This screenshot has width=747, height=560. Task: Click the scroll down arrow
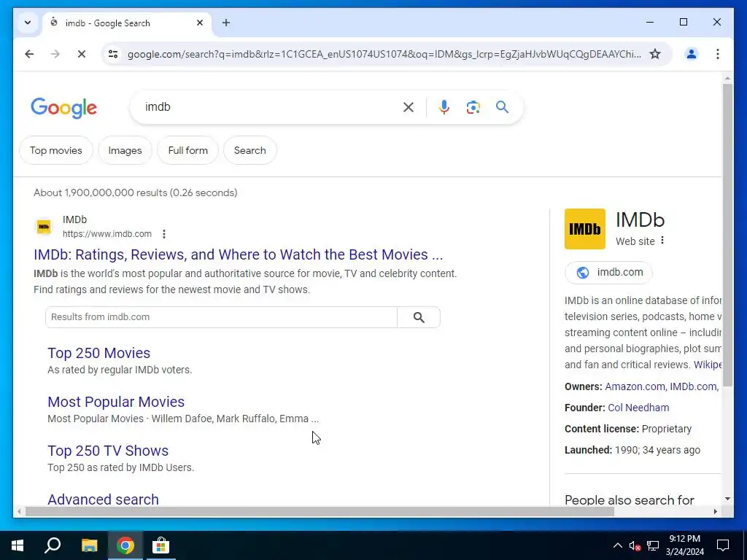click(x=727, y=499)
